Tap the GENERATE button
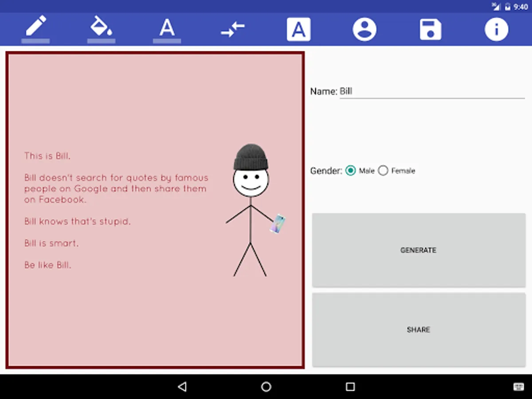This screenshot has width=532, height=399. [x=419, y=250]
